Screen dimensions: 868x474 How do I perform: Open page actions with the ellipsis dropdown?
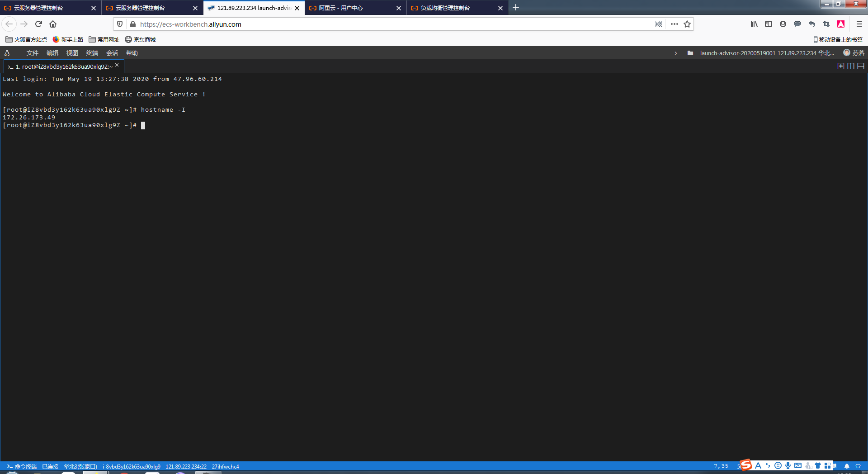(674, 24)
